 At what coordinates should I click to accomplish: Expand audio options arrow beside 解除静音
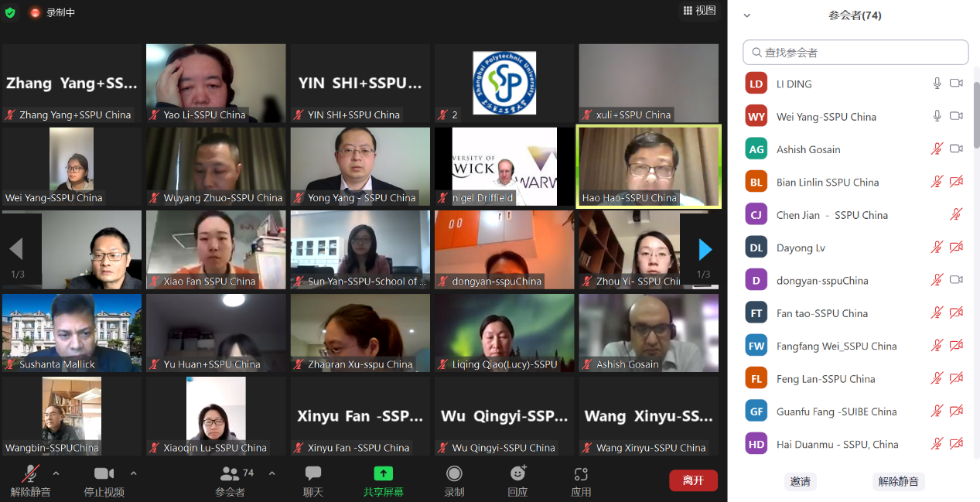(56, 473)
